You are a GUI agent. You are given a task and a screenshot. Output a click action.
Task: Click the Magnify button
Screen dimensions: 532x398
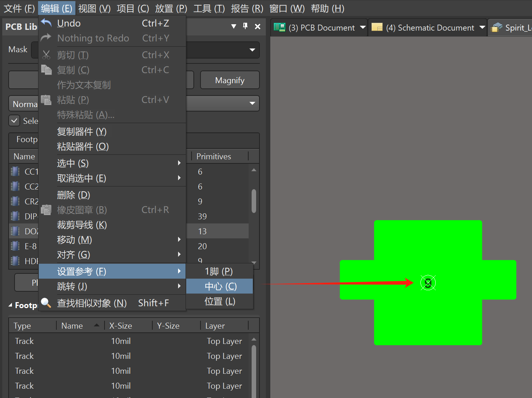230,80
